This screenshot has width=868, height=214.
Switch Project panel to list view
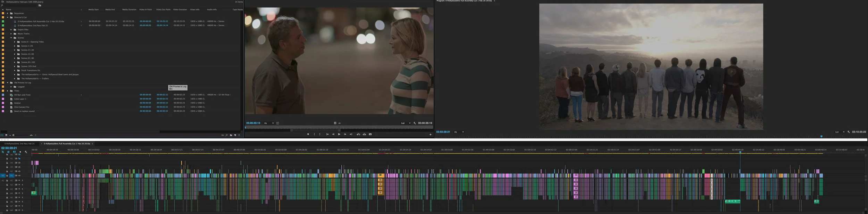2,135
